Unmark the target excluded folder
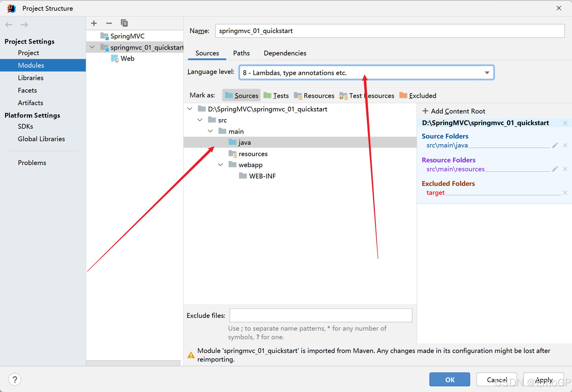 (565, 193)
